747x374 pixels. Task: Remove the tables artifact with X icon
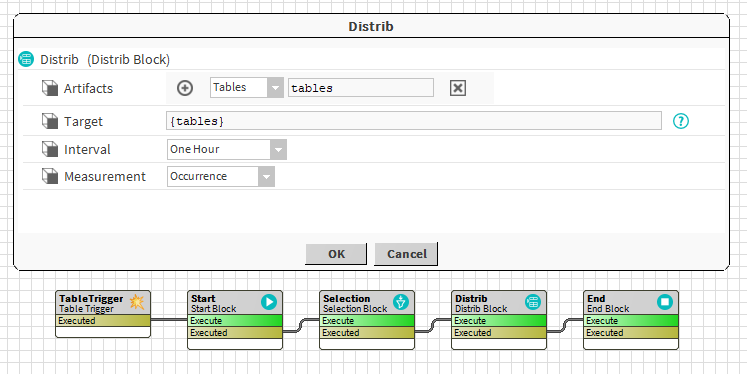(458, 88)
